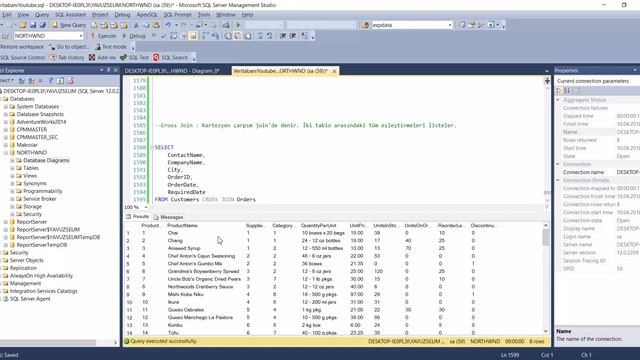This screenshot has width=640, height=360.
Task: Open the Query menu
Action: coord(42,15)
